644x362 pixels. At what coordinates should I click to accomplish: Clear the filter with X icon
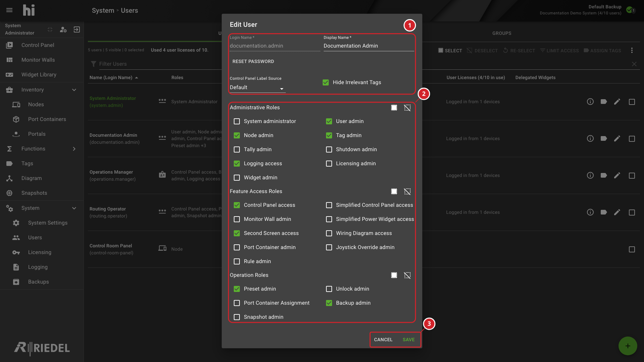point(634,64)
